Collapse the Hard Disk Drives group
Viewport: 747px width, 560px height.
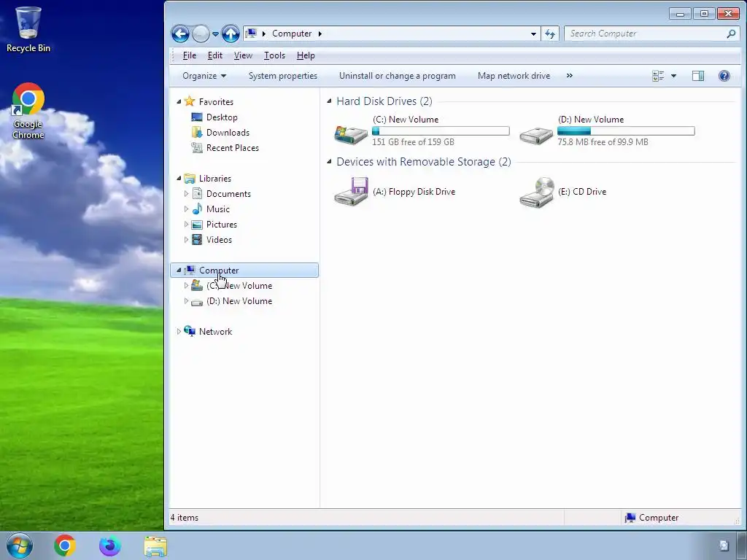pos(329,101)
